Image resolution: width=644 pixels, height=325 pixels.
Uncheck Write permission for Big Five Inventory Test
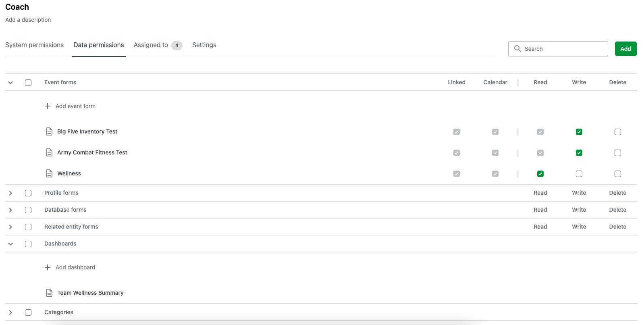579,132
